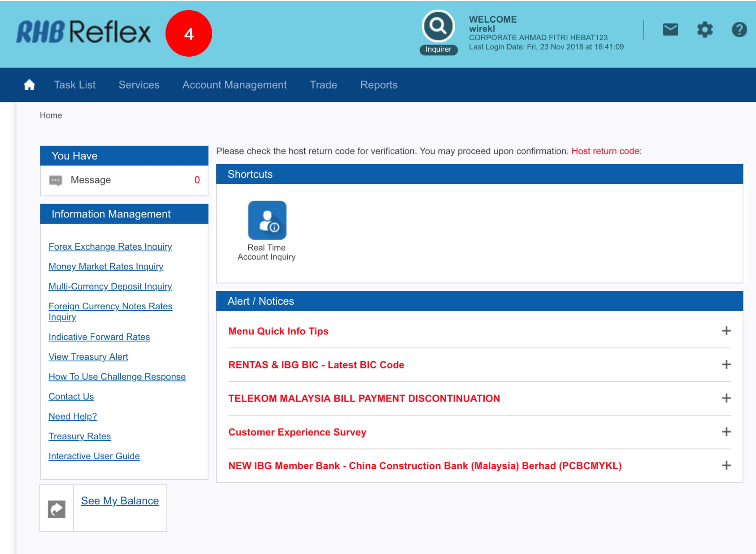Open settings via the gear icon
Screen dimensions: 756x554
(705, 29)
